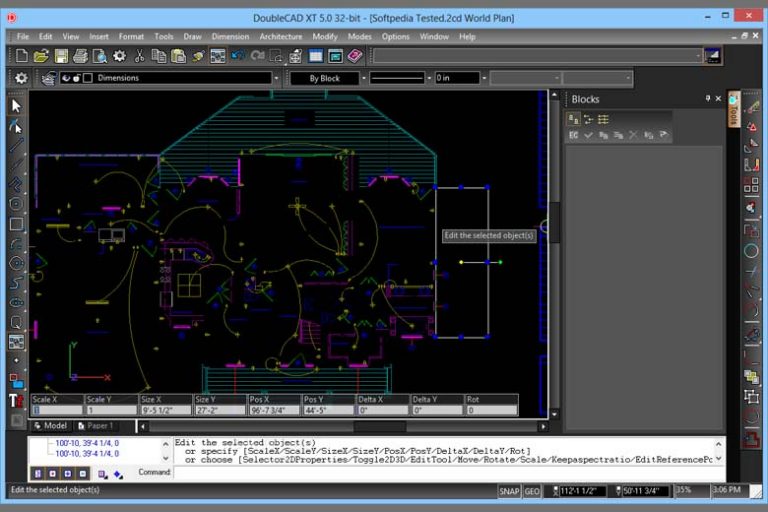Select the Polygon tool in left toolbar
This screenshot has height=512, width=768.
16,204
